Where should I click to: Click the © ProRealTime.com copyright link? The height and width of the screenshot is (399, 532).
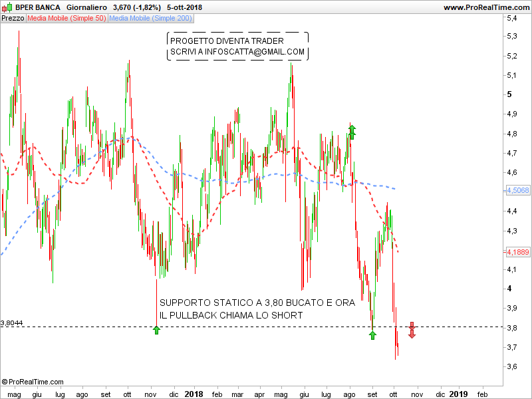(33, 382)
